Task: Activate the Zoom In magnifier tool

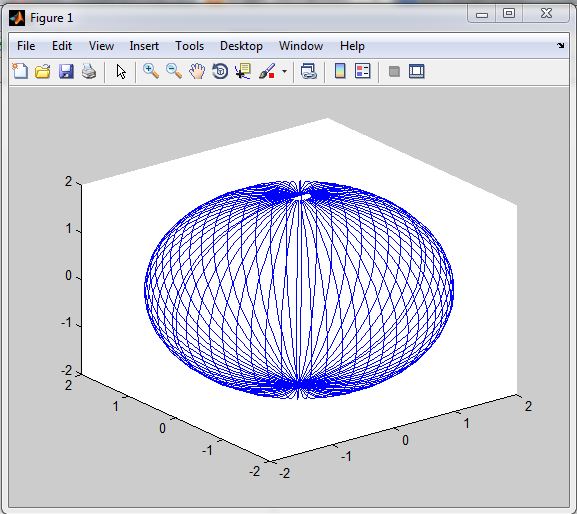Action: 151,71
